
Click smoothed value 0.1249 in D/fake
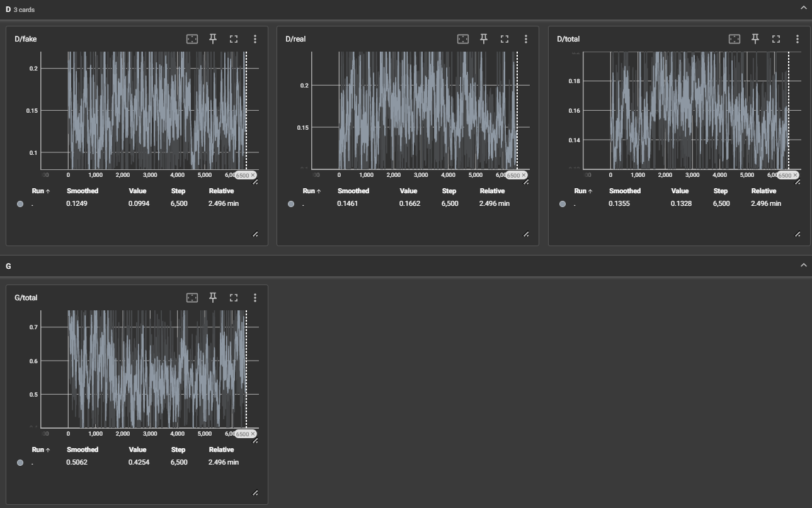coord(77,203)
